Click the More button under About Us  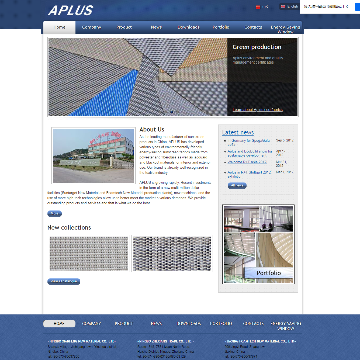pos(54,214)
